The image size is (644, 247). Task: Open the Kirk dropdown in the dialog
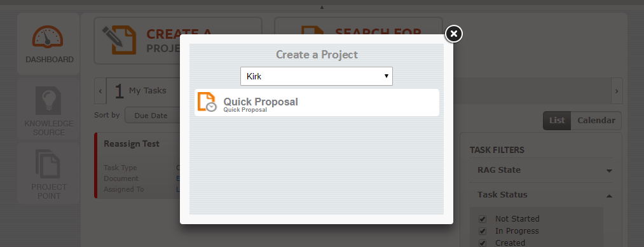[x=316, y=76]
